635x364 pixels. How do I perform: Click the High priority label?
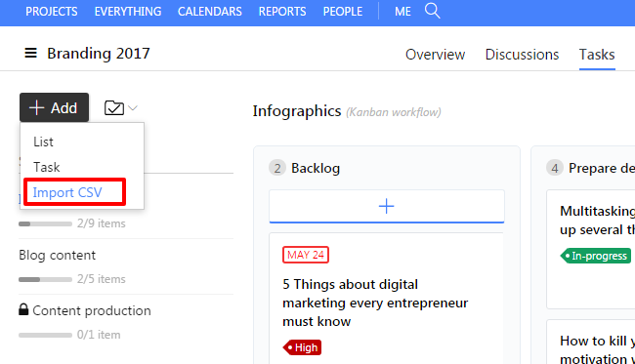(x=303, y=347)
